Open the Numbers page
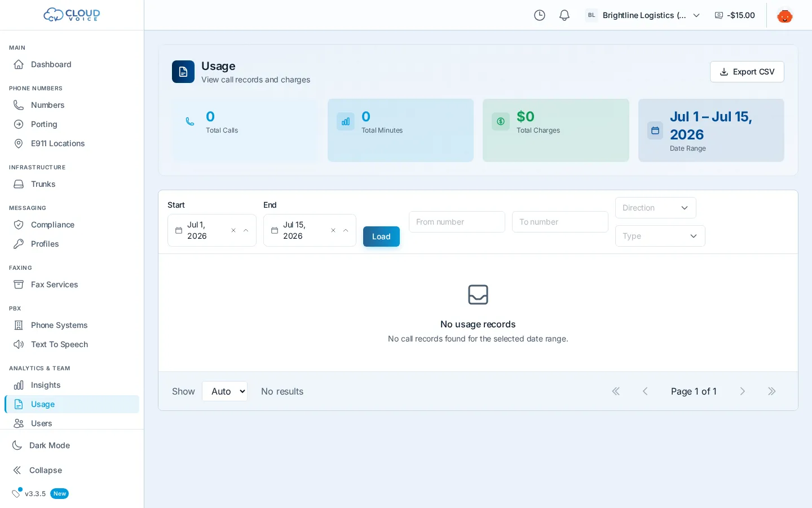This screenshot has height=508, width=812. coord(72,105)
